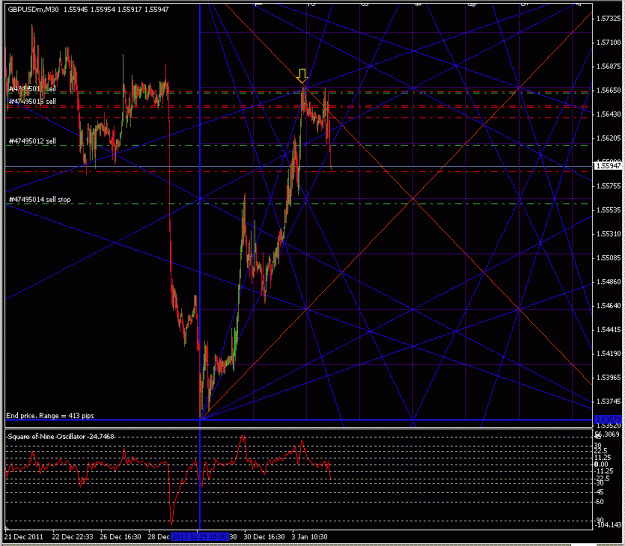Click the 1.54640 price scale value
The image size is (625, 546).
click(609, 306)
